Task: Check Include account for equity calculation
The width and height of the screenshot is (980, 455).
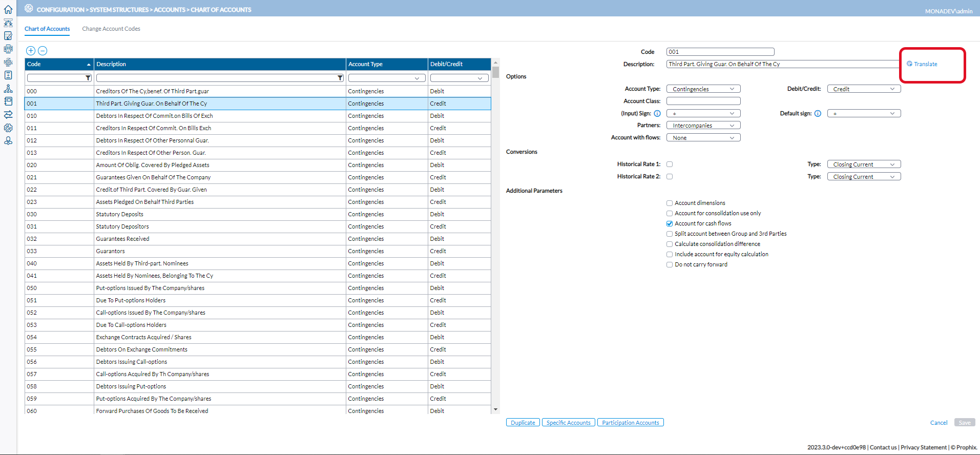Action: click(670, 255)
